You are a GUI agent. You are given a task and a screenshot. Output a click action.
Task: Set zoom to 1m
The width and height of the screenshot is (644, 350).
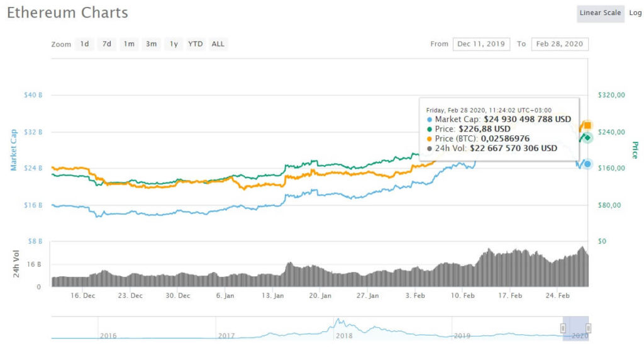click(129, 44)
